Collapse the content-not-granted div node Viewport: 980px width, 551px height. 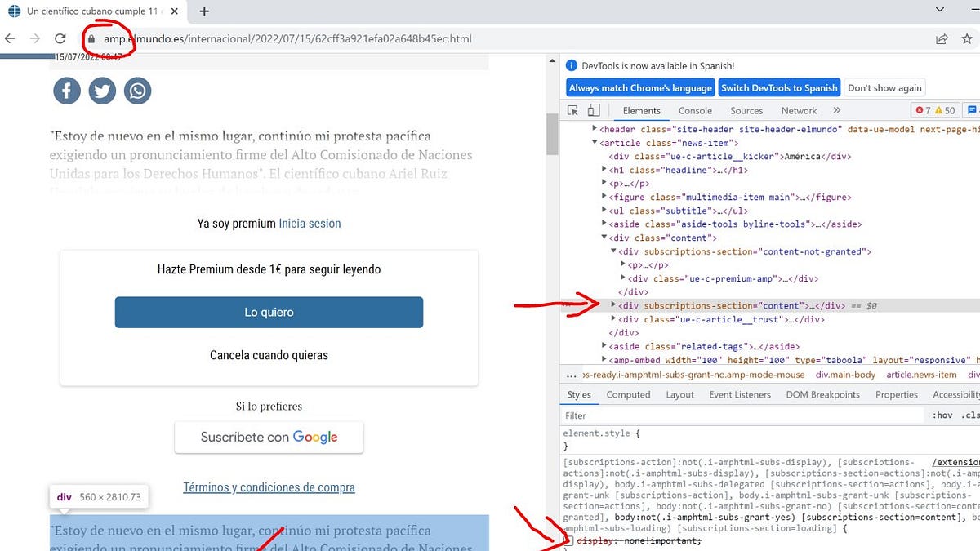pos(614,251)
